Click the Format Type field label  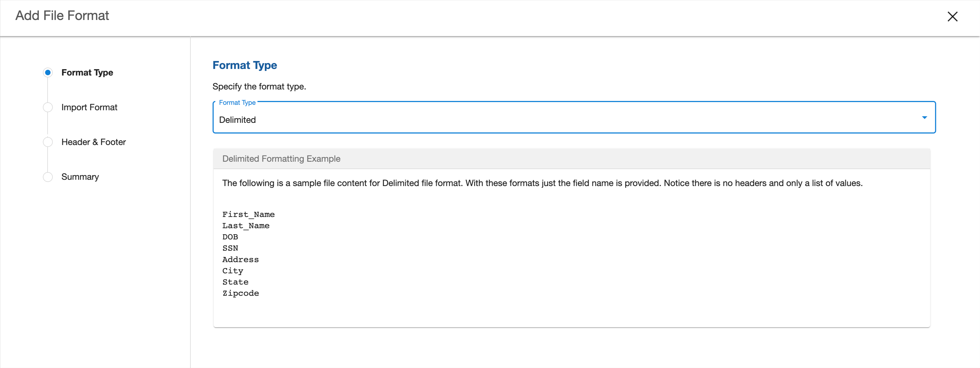pos(237,103)
